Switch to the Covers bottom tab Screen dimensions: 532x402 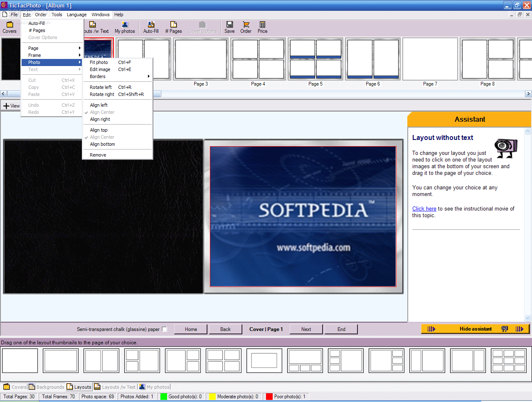coord(15,387)
